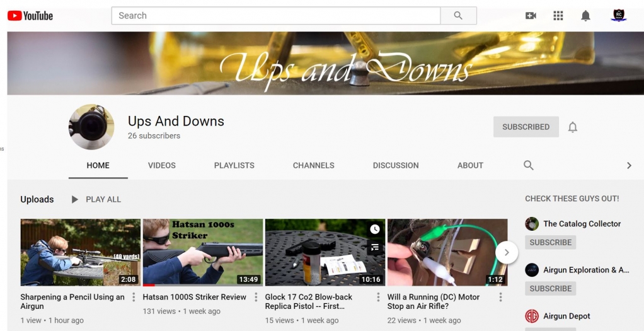The width and height of the screenshot is (644, 331).
Task: Click the Ups and Downs banner image
Action: coord(325,63)
